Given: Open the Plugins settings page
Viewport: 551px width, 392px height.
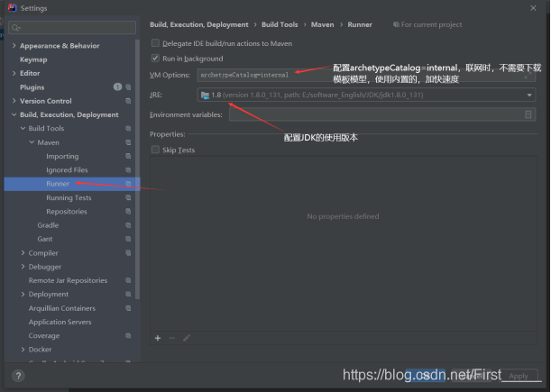Looking at the screenshot, I should (32, 87).
